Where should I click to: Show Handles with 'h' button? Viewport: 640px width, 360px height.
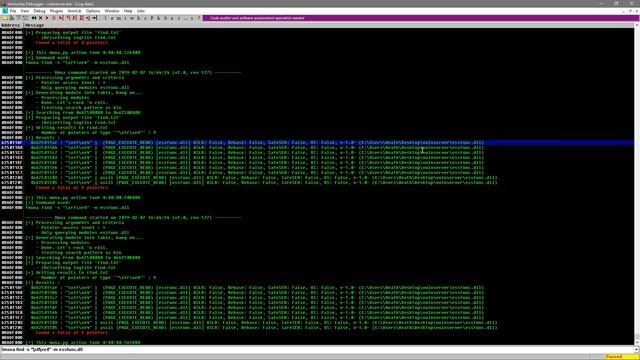[139, 18]
